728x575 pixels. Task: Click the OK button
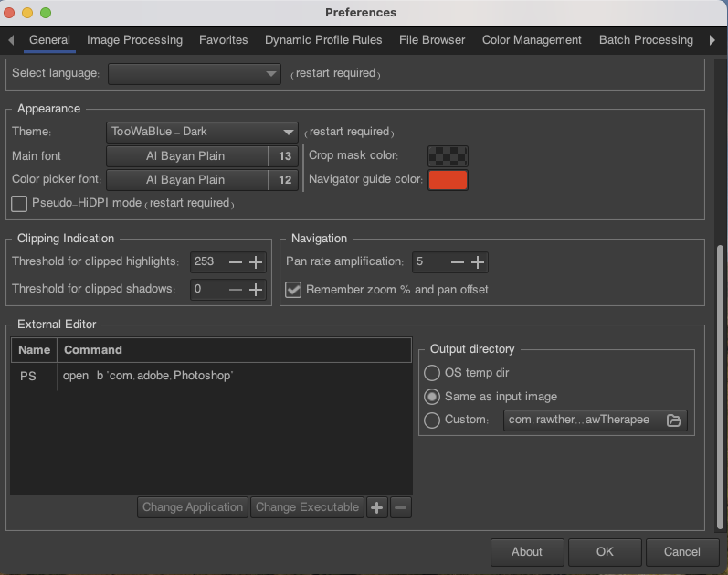[605, 552]
